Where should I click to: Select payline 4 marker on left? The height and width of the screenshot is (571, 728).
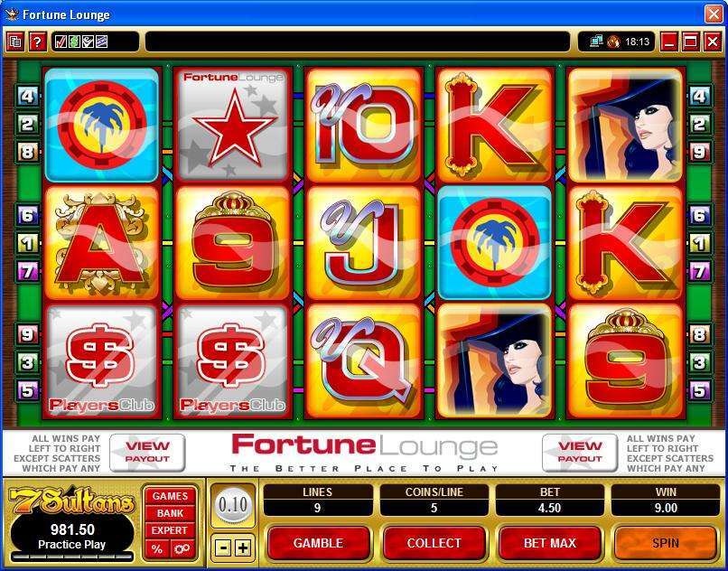coord(27,96)
